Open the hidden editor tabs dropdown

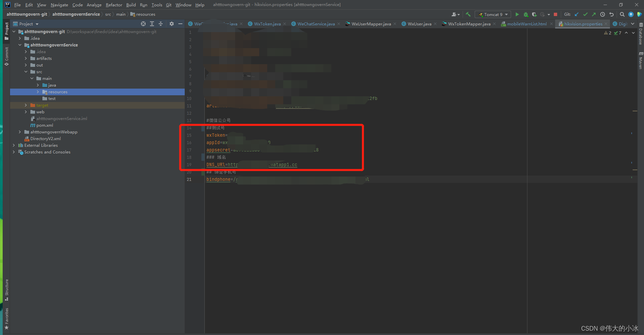point(633,24)
